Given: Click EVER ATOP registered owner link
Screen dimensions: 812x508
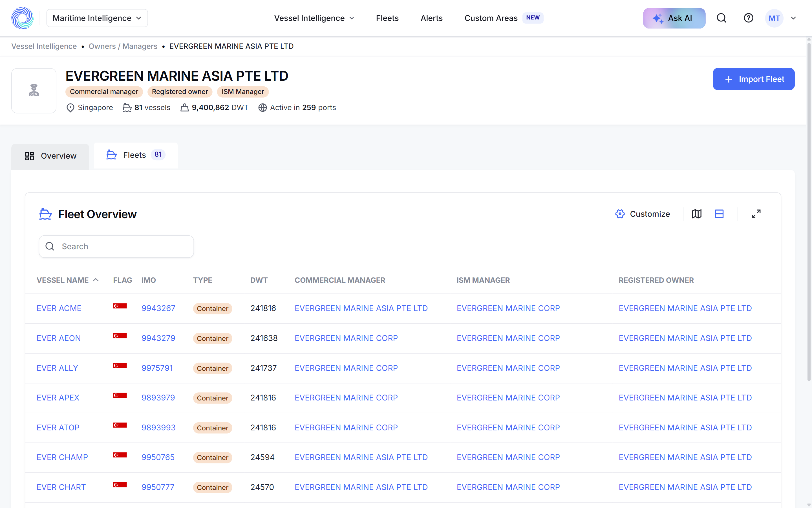Looking at the screenshot, I should point(685,427).
